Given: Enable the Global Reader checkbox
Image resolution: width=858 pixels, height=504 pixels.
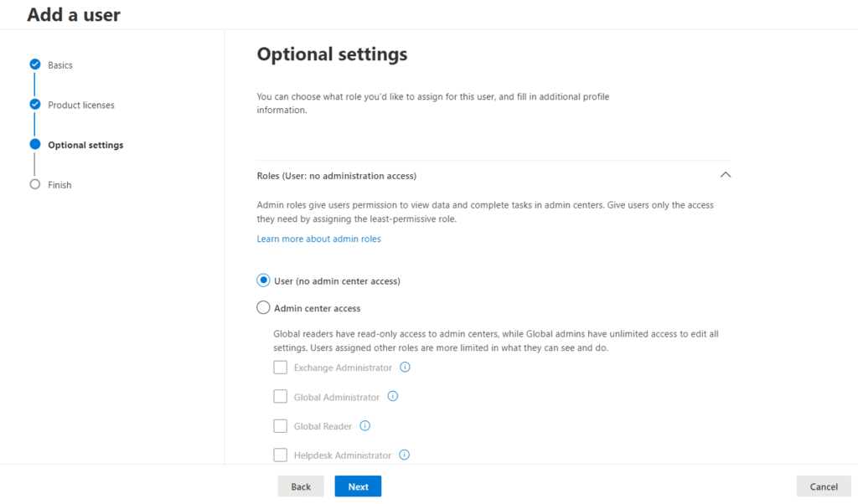Looking at the screenshot, I should point(281,426).
